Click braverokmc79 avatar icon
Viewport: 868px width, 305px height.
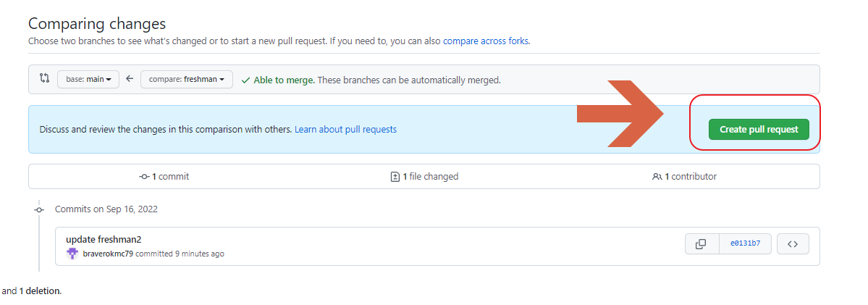point(72,254)
